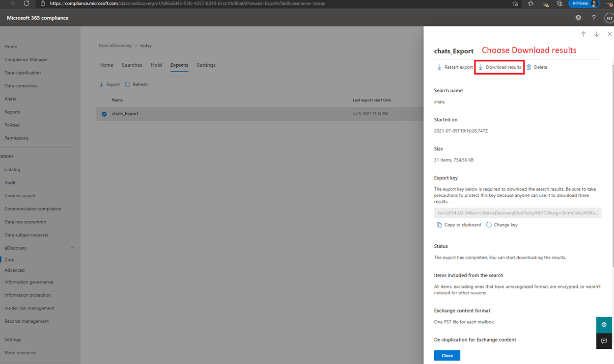Click the export key text field
Screen dimensions: 614x364
pyautogui.click(x=518, y=213)
